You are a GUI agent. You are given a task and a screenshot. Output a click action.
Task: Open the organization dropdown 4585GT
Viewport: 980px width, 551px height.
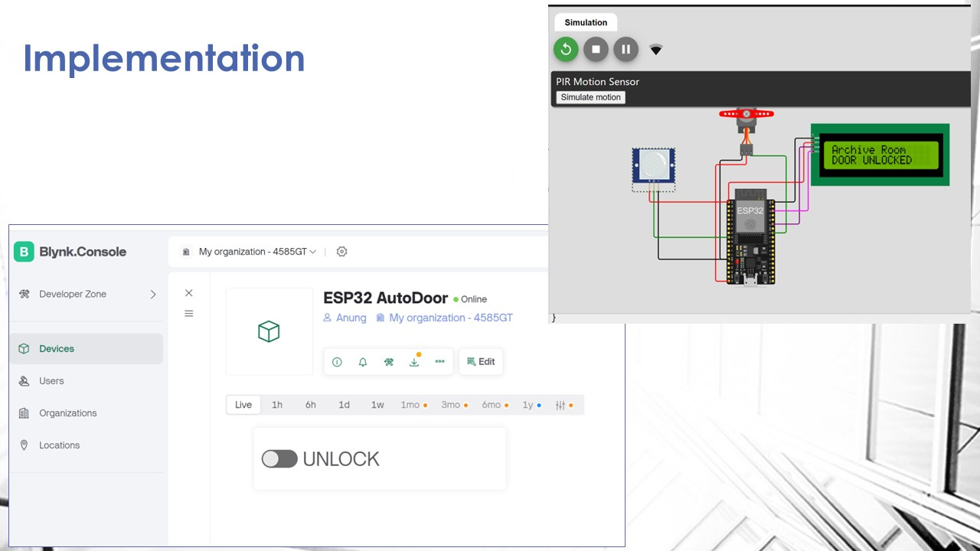pos(257,252)
